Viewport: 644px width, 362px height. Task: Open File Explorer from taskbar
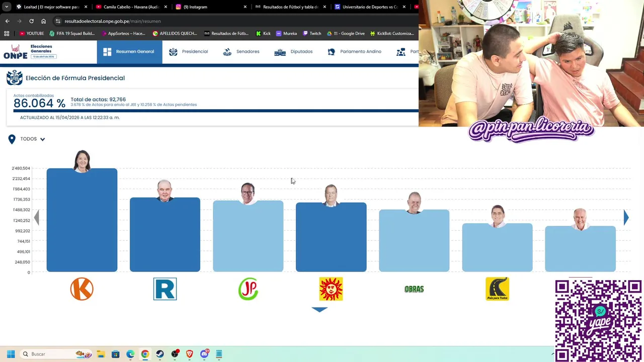coord(101,354)
